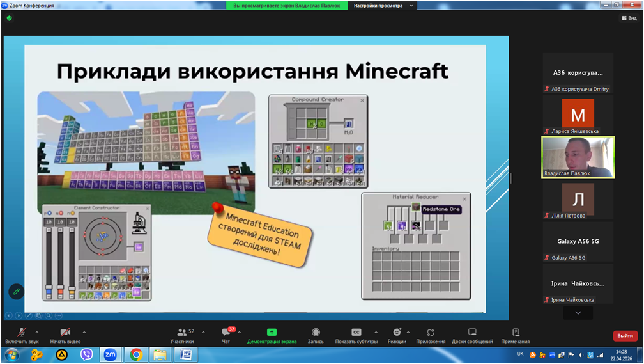Open the Chat panel

point(226,333)
